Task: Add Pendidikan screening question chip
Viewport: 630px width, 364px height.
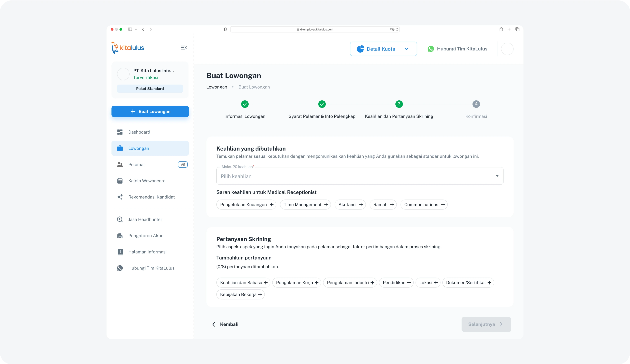Action: click(409, 283)
